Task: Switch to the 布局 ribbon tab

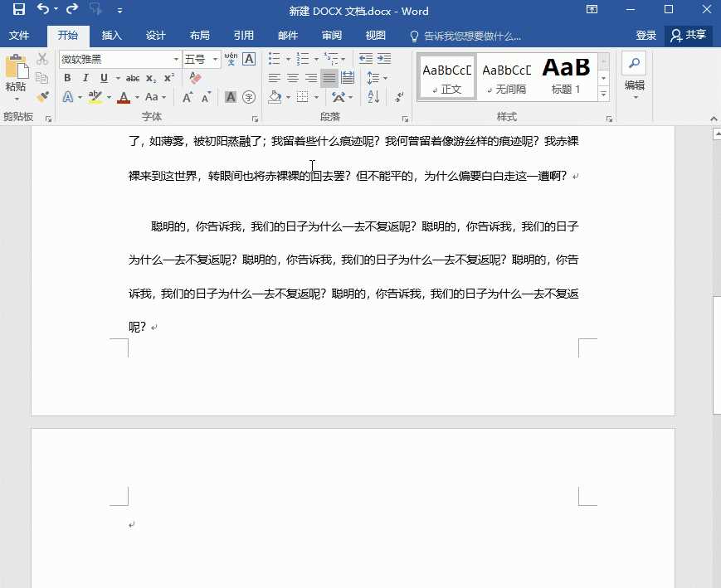Action: click(199, 36)
